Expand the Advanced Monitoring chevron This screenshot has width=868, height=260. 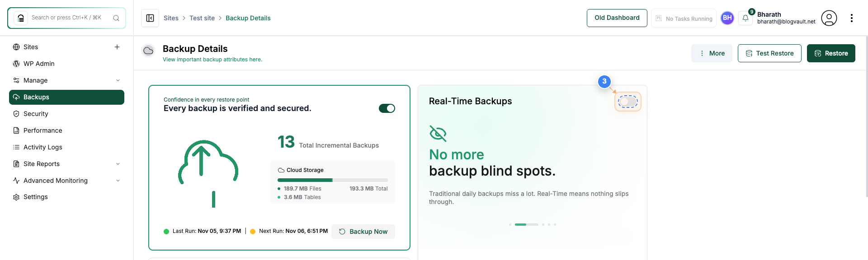pyautogui.click(x=118, y=181)
